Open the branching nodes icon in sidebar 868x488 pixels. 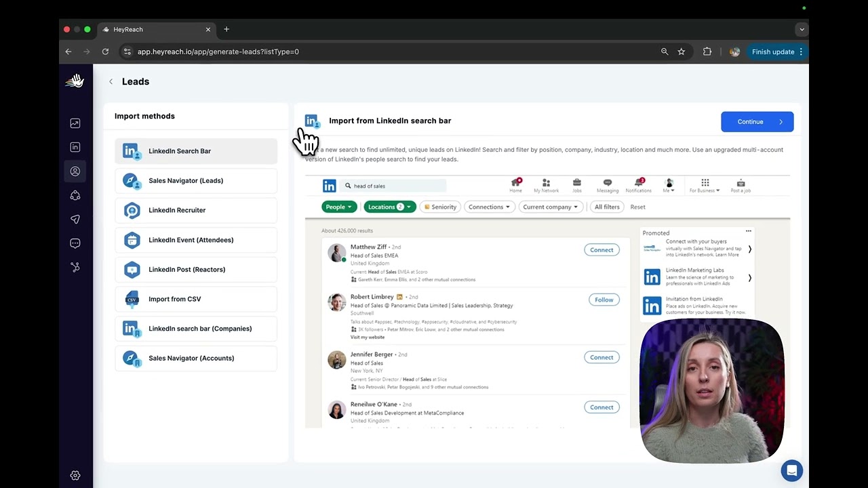[x=75, y=268]
